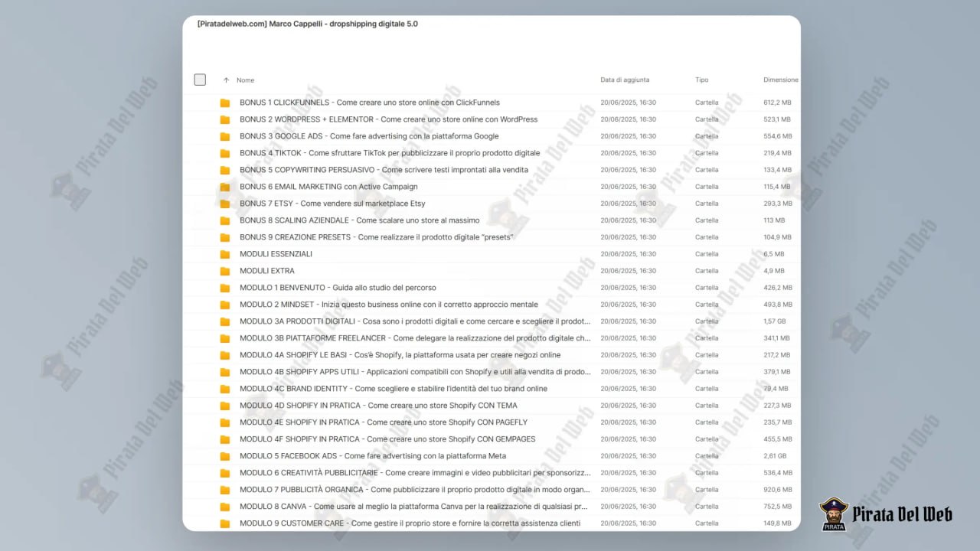This screenshot has height=551, width=980.
Task: Open BONUS 4 TIKTOK folder name
Action: pyautogui.click(x=390, y=153)
